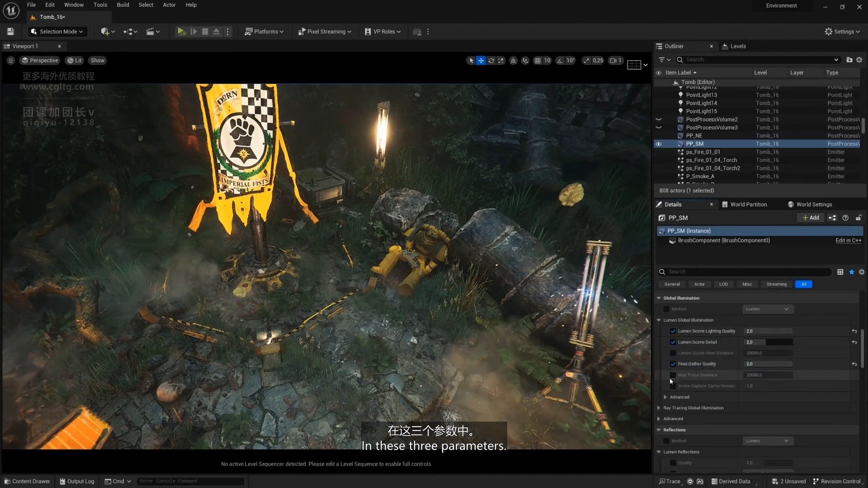The image size is (868, 488).
Task: Open the Edit in C++ link
Action: [848, 241]
